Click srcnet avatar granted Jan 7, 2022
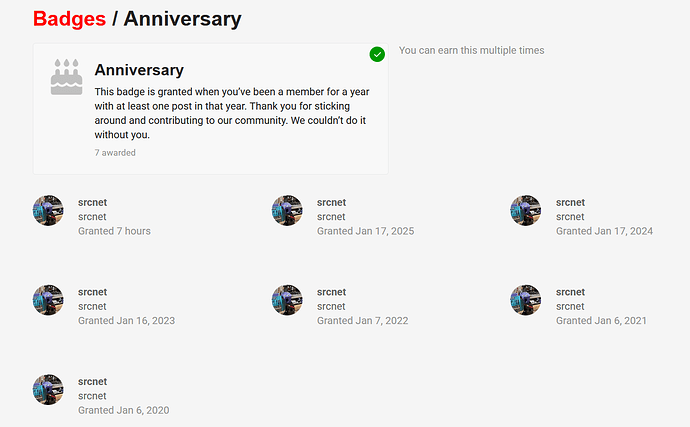Image resolution: width=690 pixels, height=427 pixels. coord(287,300)
